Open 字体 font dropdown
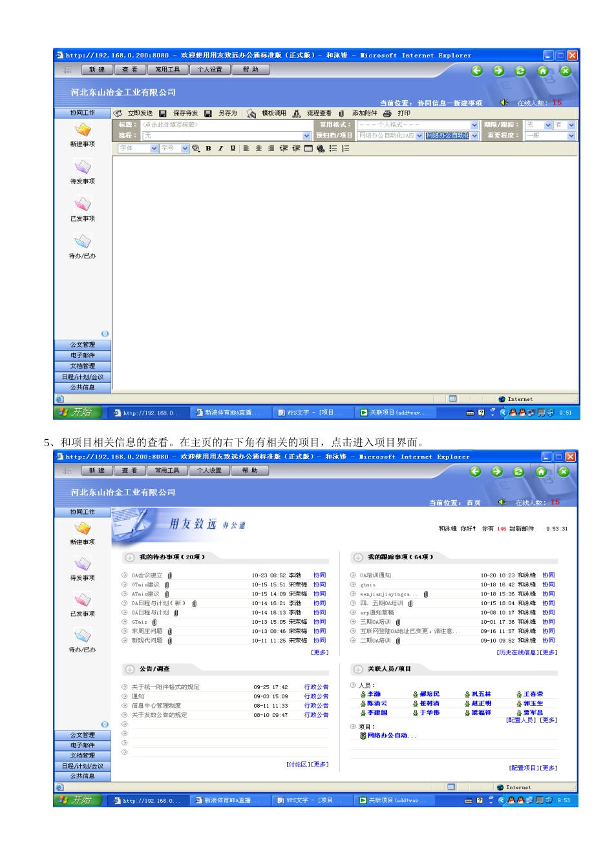The image size is (614, 868). [138, 149]
